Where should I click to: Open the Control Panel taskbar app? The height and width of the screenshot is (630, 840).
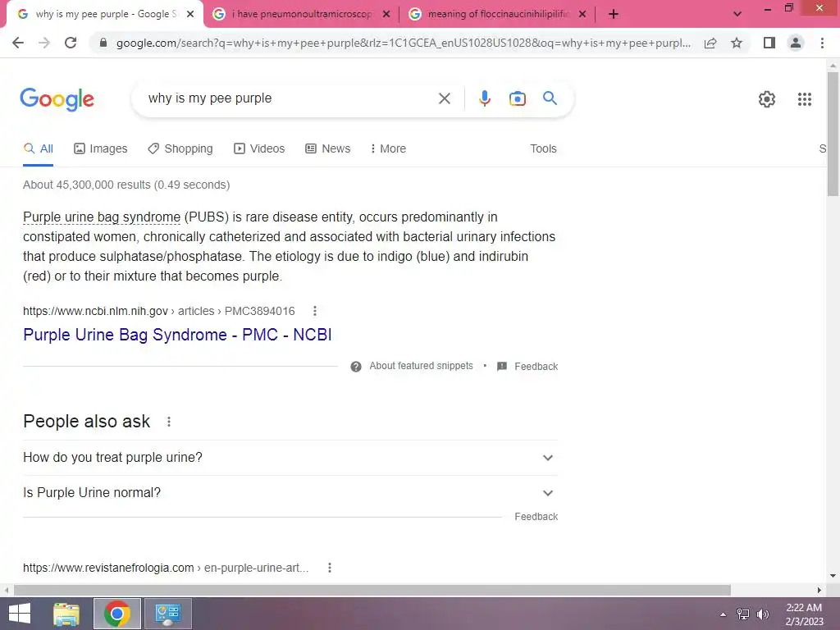click(167, 614)
